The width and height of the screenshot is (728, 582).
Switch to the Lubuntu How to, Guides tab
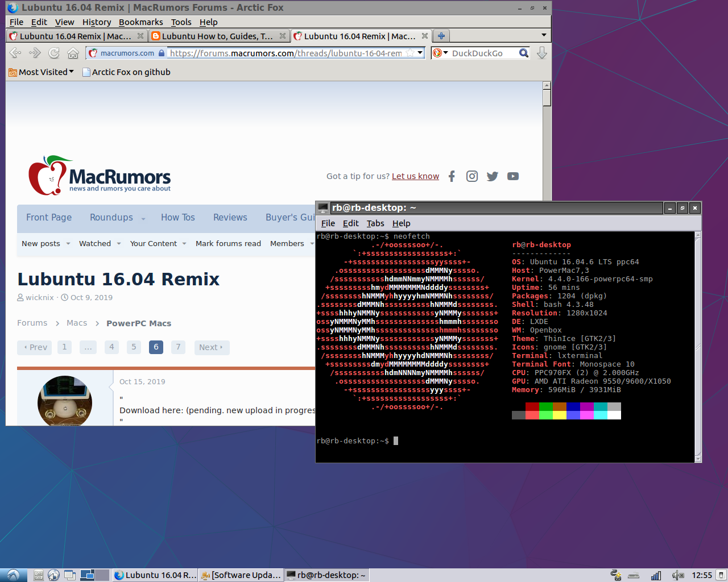218,36
